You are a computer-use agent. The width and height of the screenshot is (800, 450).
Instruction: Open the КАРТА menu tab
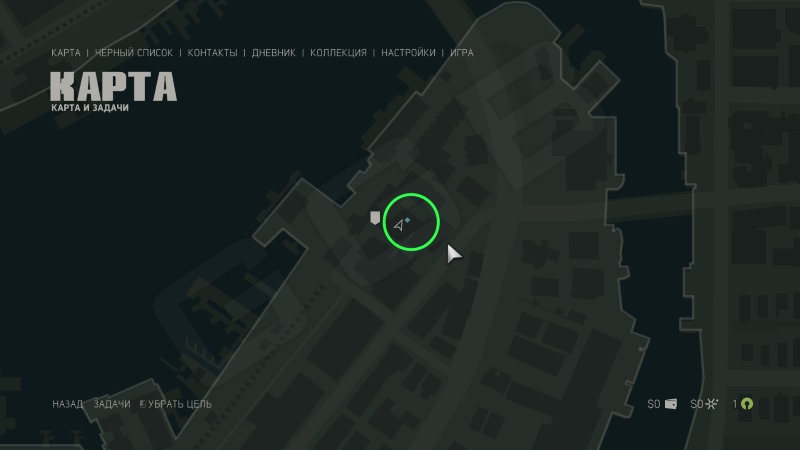pos(66,53)
